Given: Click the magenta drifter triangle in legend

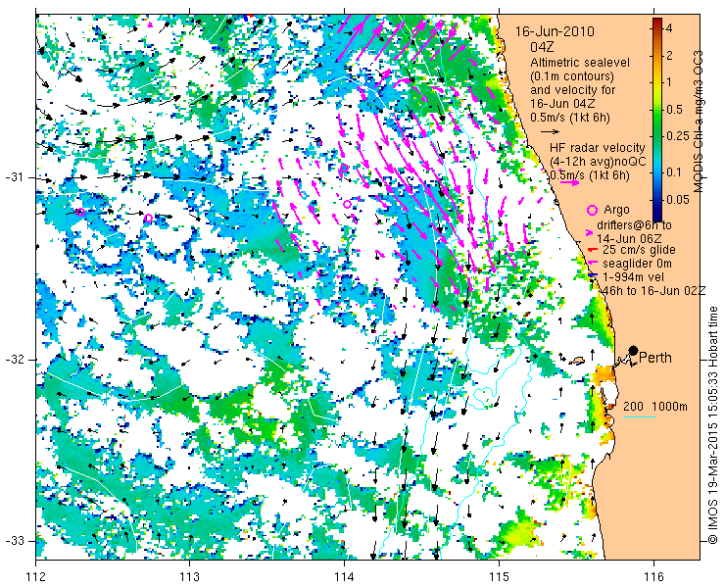Looking at the screenshot, I should coord(591,231).
